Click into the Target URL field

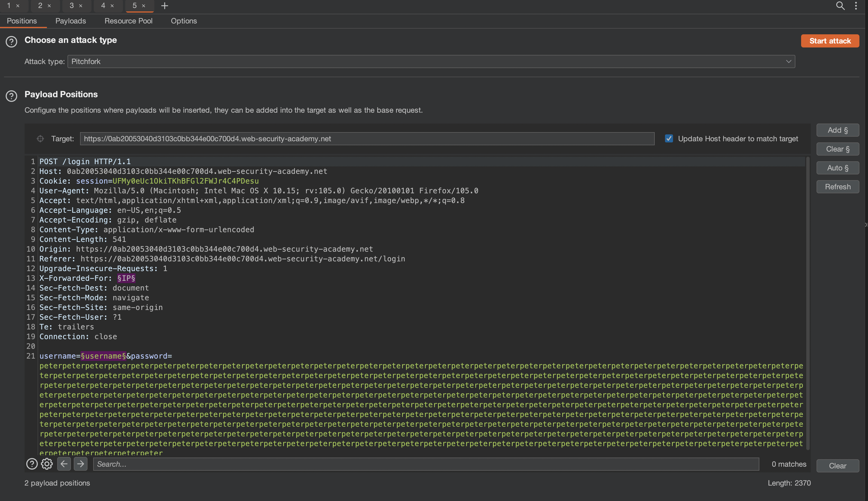coord(367,139)
